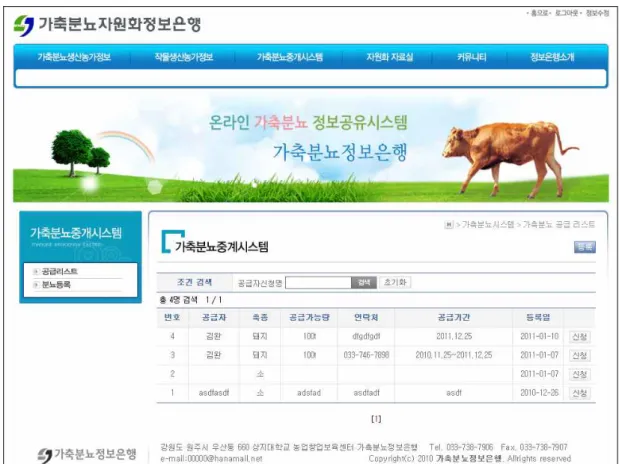This screenshot has height=464, width=619.
Task: Click the cow banner image
Action: (x=311, y=149)
